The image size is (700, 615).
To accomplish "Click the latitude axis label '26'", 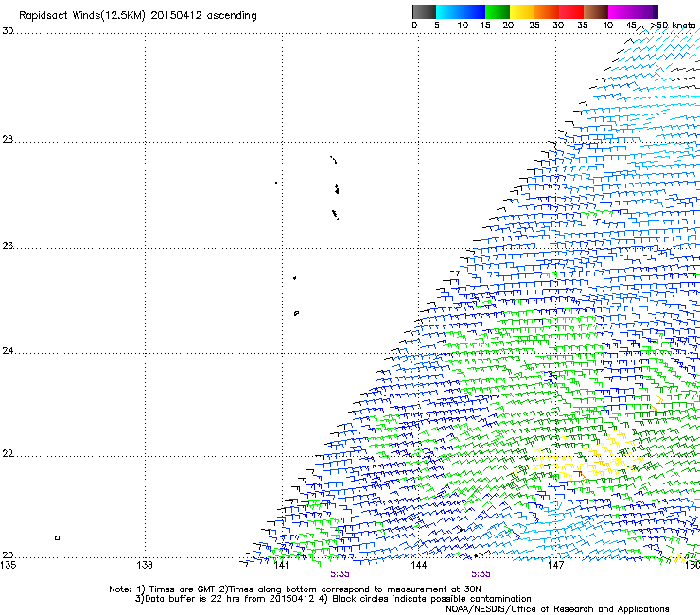I will [x=8, y=245].
